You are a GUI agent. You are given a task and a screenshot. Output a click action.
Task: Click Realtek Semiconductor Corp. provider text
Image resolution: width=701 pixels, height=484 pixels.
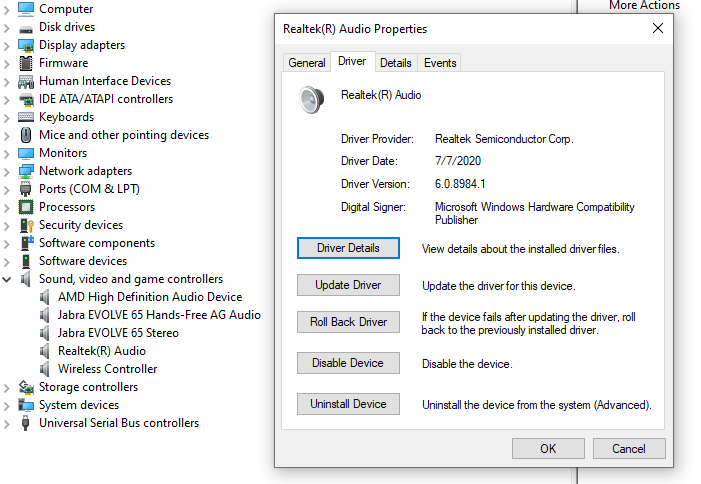[x=504, y=139]
